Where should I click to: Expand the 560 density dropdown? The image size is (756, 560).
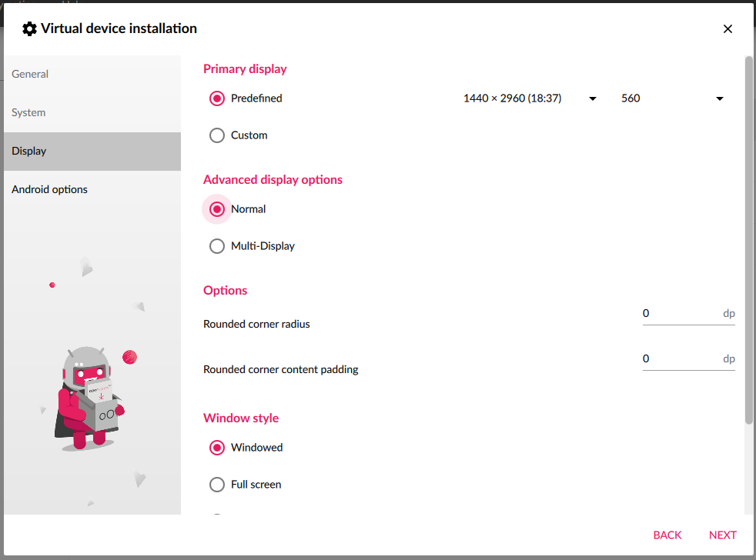pyautogui.click(x=672, y=98)
